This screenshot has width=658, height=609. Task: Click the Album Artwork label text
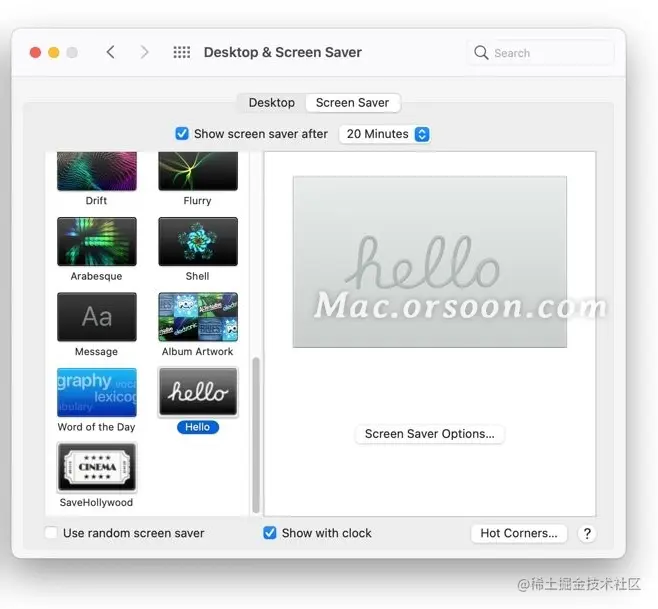pyautogui.click(x=197, y=352)
